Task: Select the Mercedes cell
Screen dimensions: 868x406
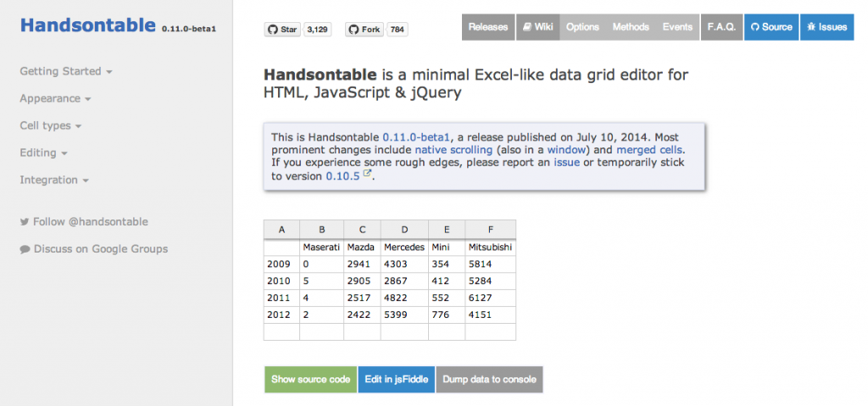Action: pyautogui.click(x=404, y=247)
